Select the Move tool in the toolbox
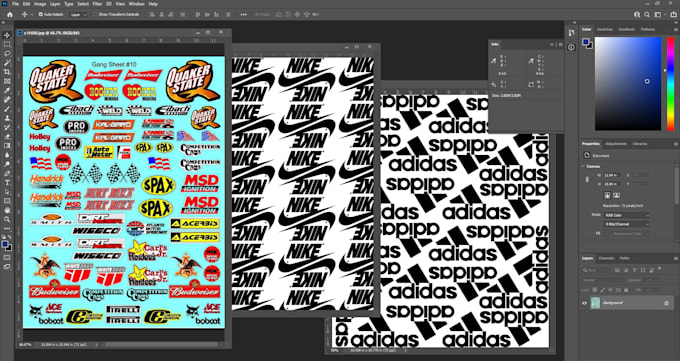Screen dimensions: 680x361 tap(7, 35)
